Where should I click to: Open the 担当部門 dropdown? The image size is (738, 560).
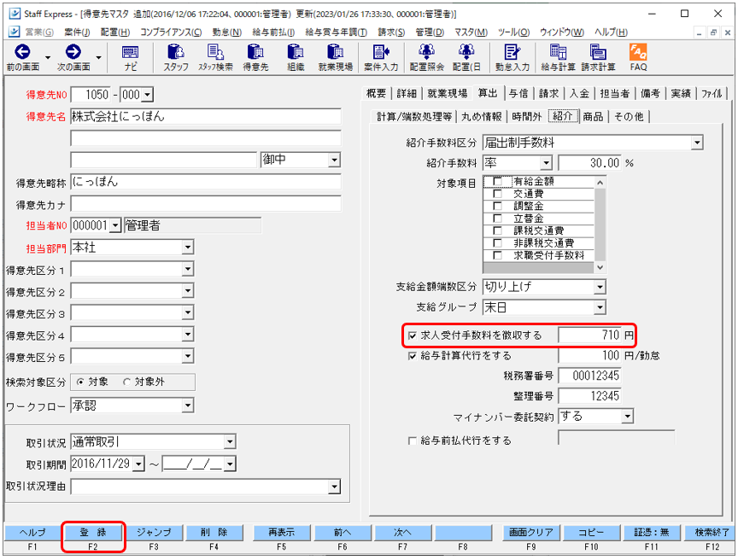[187, 247]
